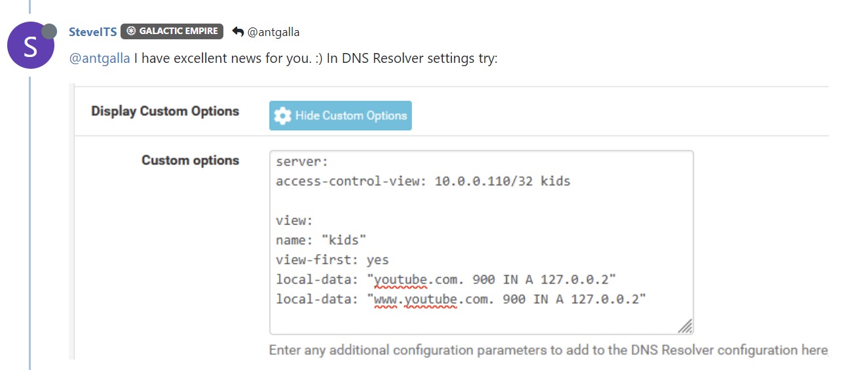Viewport: 868px width, 370px height.
Task: Click the help text below the textarea
Action: point(548,350)
